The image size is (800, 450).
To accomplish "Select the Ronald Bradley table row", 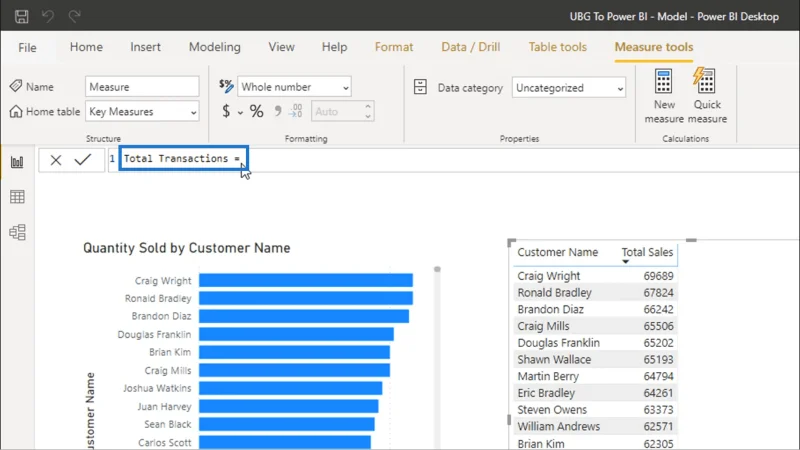I will coord(595,293).
